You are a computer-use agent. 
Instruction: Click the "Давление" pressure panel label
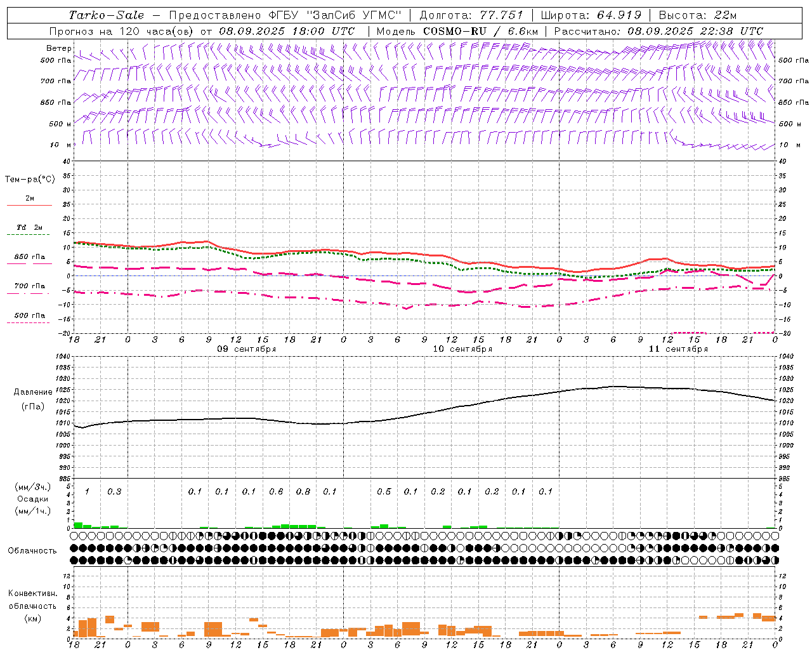(x=33, y=392)
